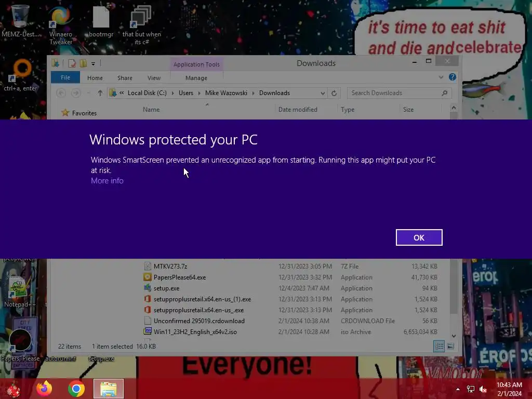Expand the ribbon chevron
Screen dimensions: 532x399
pyautogui.click(x=441, y=77)
